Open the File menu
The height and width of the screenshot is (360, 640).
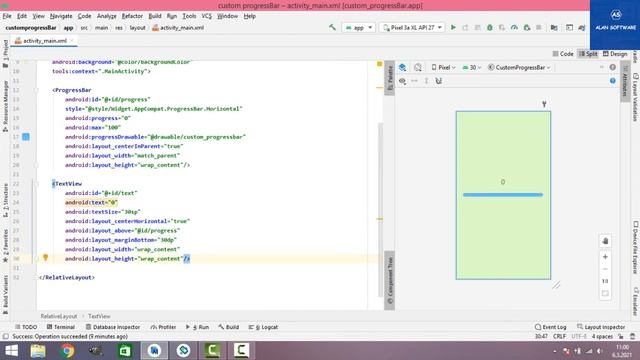[7, 16]
